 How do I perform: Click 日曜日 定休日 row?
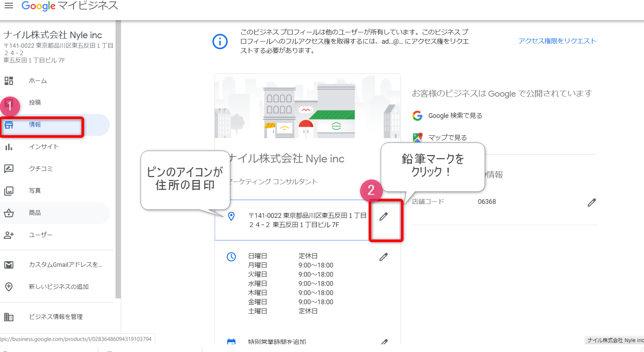tap(283, 256)
